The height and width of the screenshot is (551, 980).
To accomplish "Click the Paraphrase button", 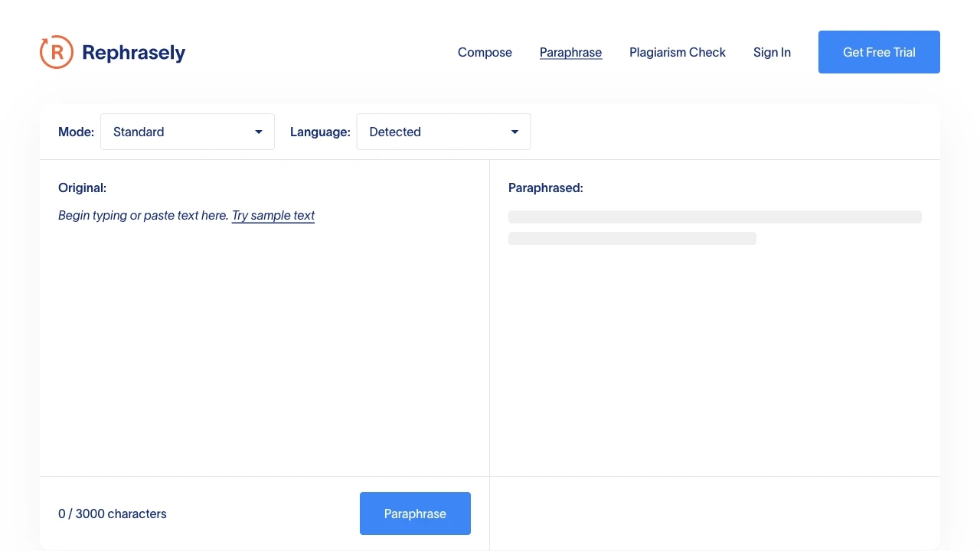I will (415, 514).
